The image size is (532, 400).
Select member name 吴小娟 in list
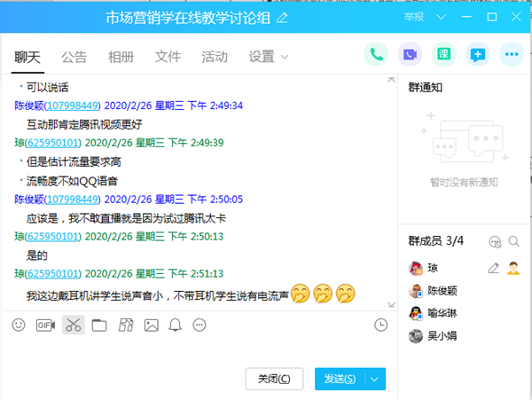pyautogui.click(x=442, y=336)
